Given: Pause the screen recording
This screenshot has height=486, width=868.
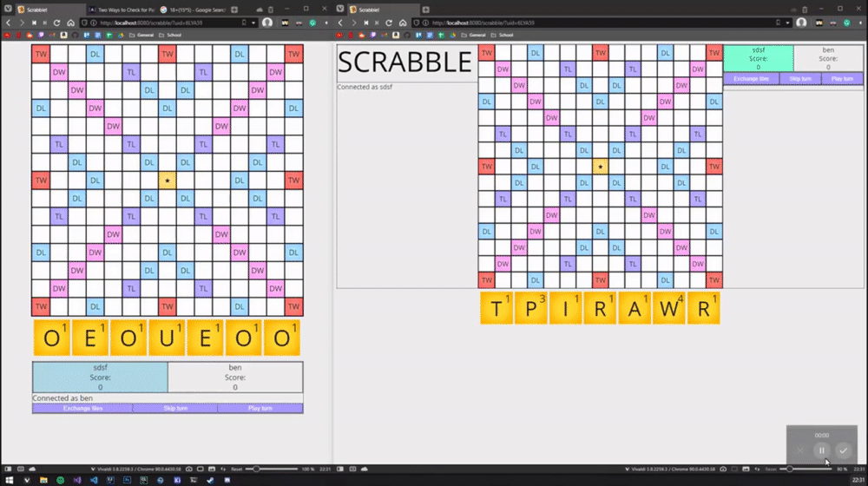Looking at the screenshot, I should (822, 450).
